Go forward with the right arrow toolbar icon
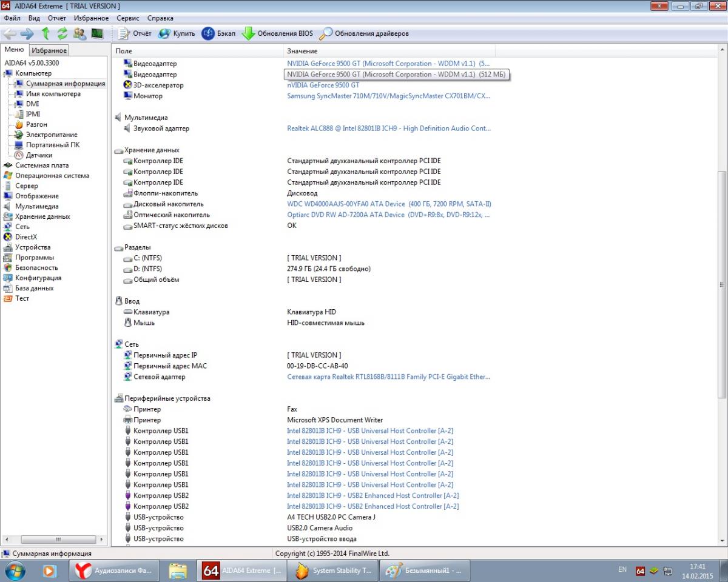Screen dimensions: 728x582 click(x=27, y=33)
